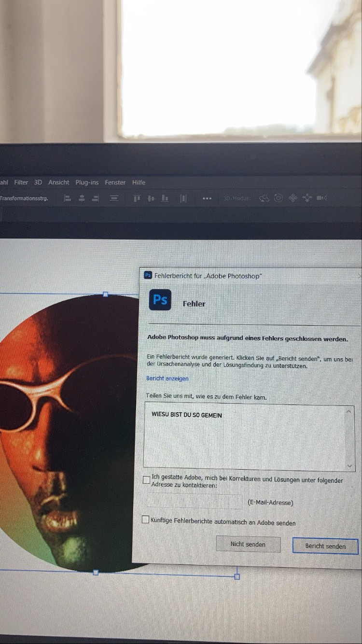This screenshot has width=362, height=644.
Task: Click the Bericht senden button
Action: [325, 546]
